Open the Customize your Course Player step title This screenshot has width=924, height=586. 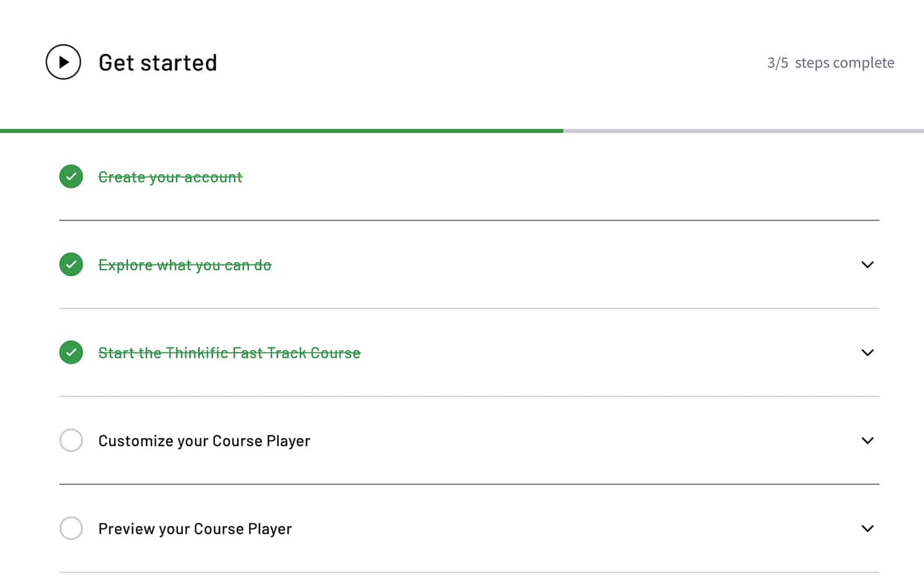pyautogui.click(x=204, y=441)
